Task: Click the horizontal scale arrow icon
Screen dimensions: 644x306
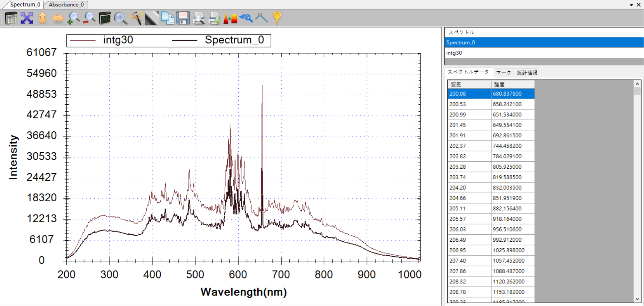Action: tap(58, 18)
